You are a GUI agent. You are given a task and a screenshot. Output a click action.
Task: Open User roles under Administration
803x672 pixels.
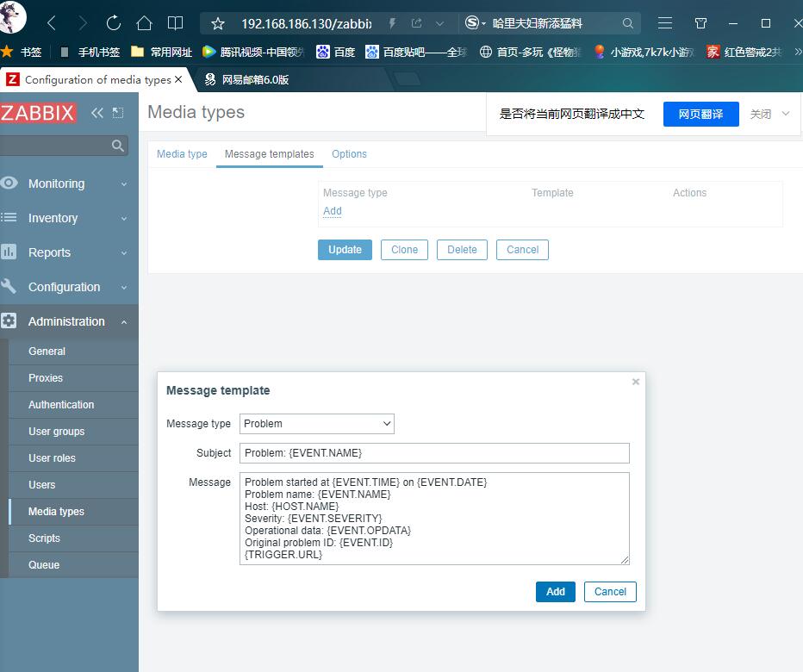click(x=73, y=457)
